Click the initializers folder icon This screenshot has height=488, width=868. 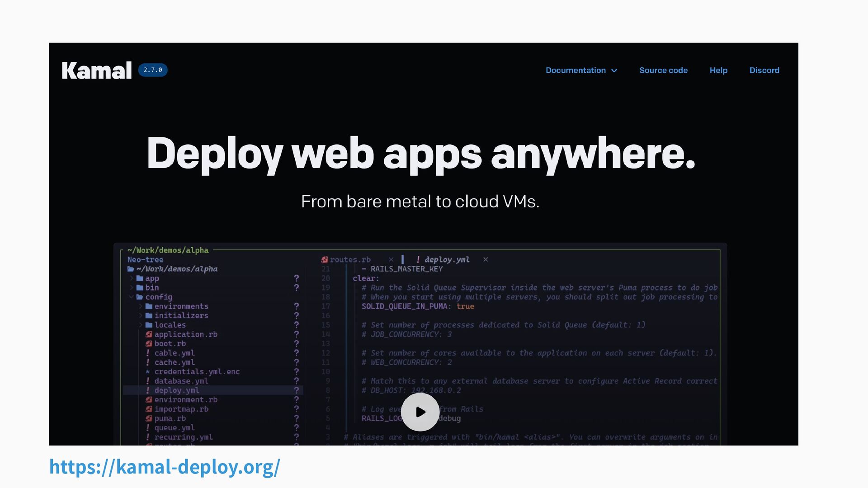(x=149, y=316)
